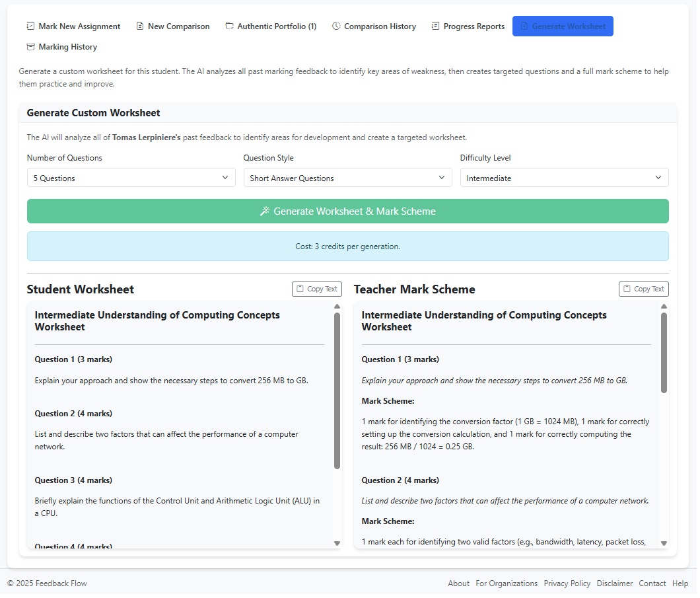Click the archive icon beside Marking History
This screenshot has height=598, width=700.
(30, 46)
